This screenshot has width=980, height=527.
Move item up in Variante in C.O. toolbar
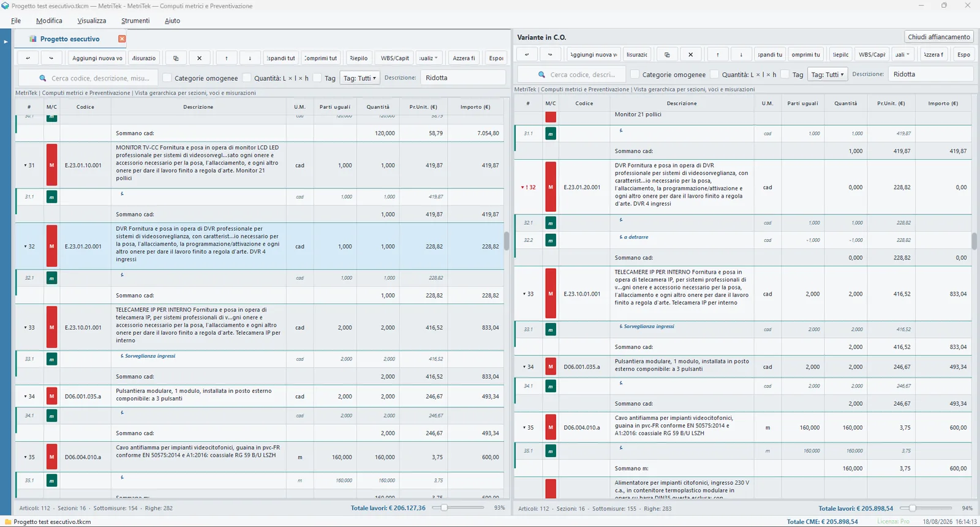pos(718,54)
